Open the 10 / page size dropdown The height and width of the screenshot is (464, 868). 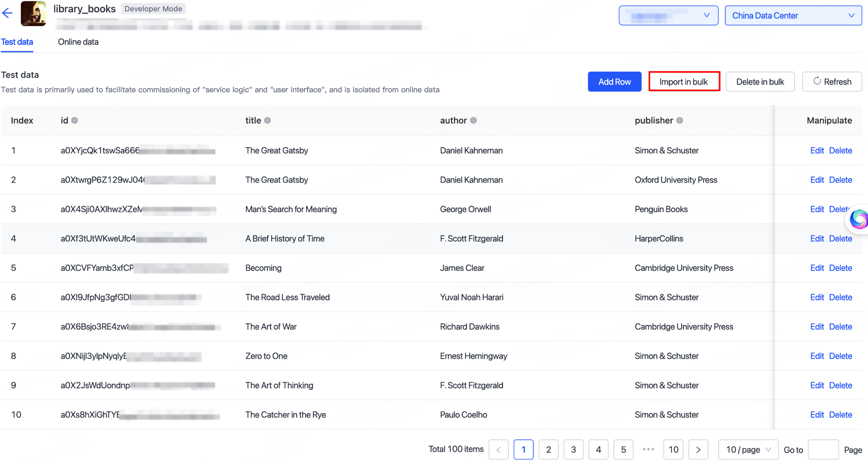point(748,450)
